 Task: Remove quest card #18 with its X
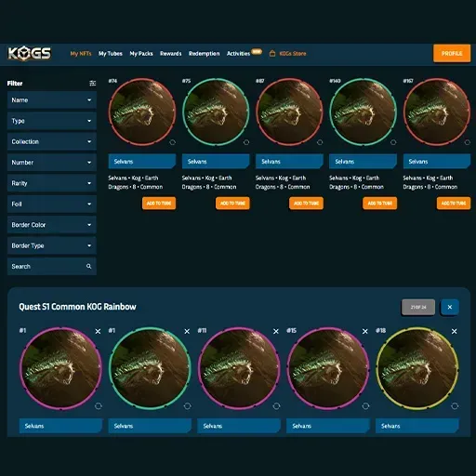(454, 331)
